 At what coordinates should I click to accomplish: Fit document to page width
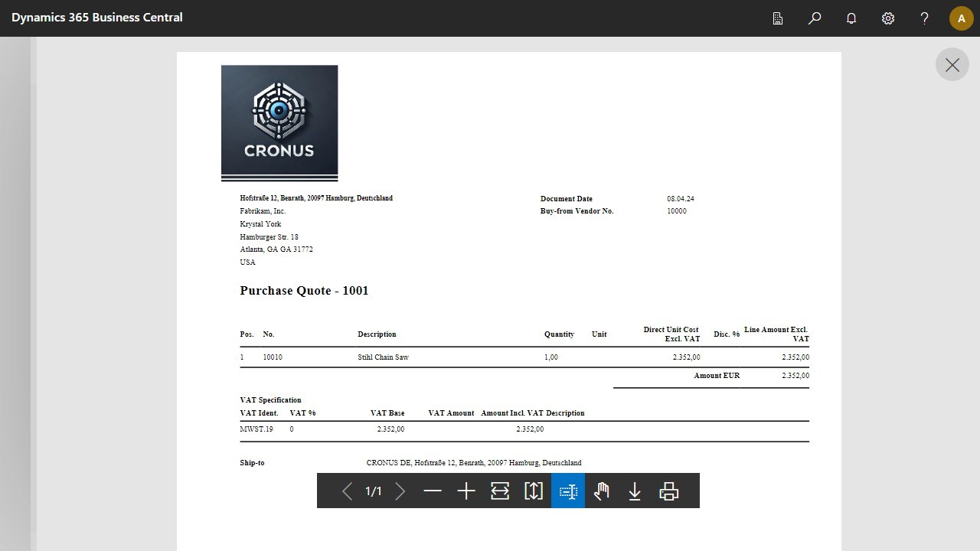pyautogui.click(x=500, y=491)
